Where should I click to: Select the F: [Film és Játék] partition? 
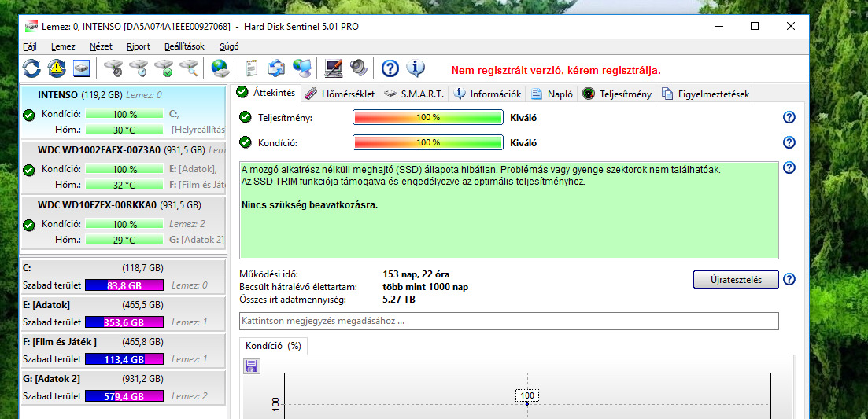(x=124, y=350)
